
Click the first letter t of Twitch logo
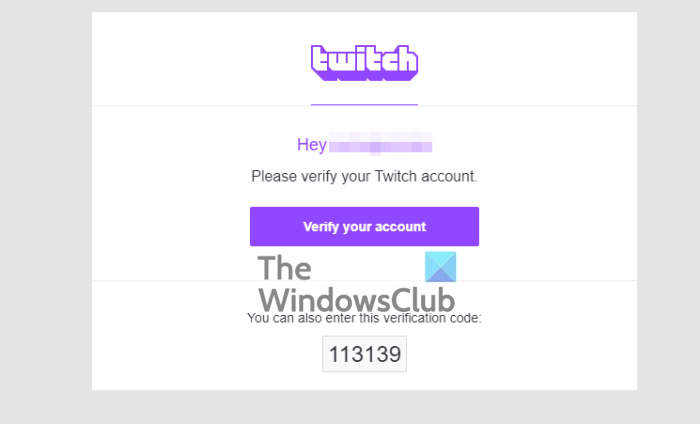320,59
